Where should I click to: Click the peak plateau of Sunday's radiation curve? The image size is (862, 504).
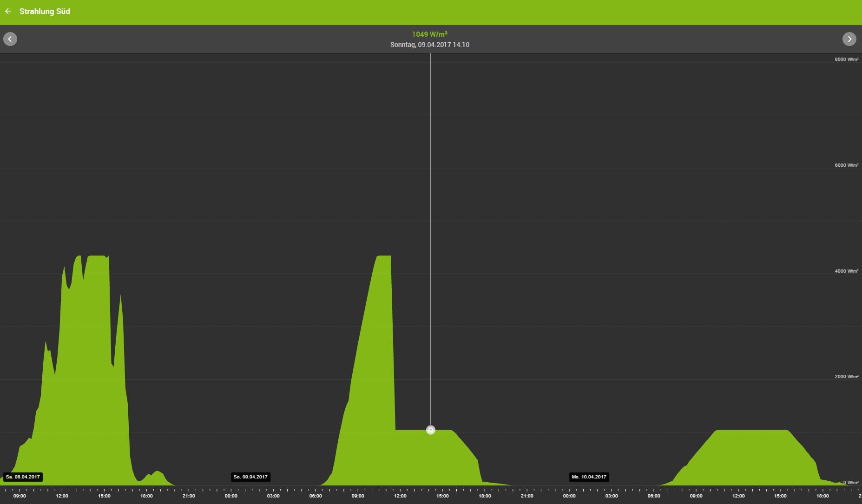coord(384,257)
